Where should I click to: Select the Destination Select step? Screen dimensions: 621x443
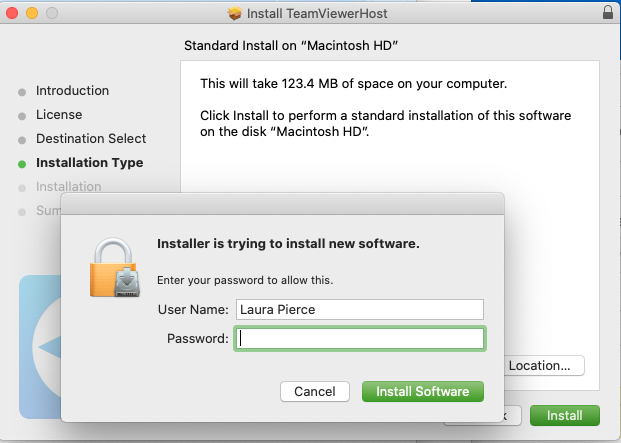(x=91, y=139)
